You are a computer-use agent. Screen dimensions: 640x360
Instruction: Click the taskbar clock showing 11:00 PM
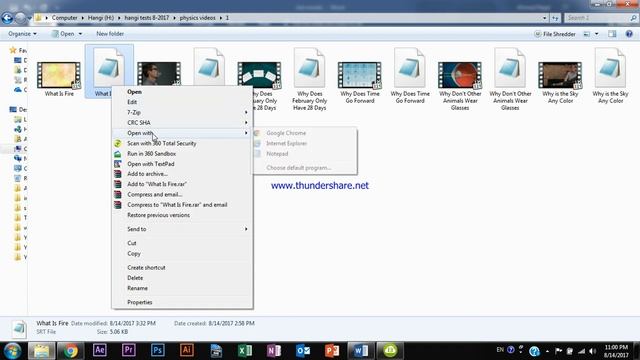pyautogui.click(x=616, y=351)
